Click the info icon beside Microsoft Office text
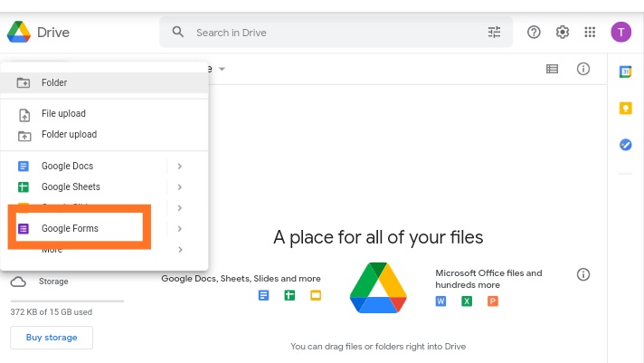Image resolution: width=644 pixels, height=363 pixels. 583,274
